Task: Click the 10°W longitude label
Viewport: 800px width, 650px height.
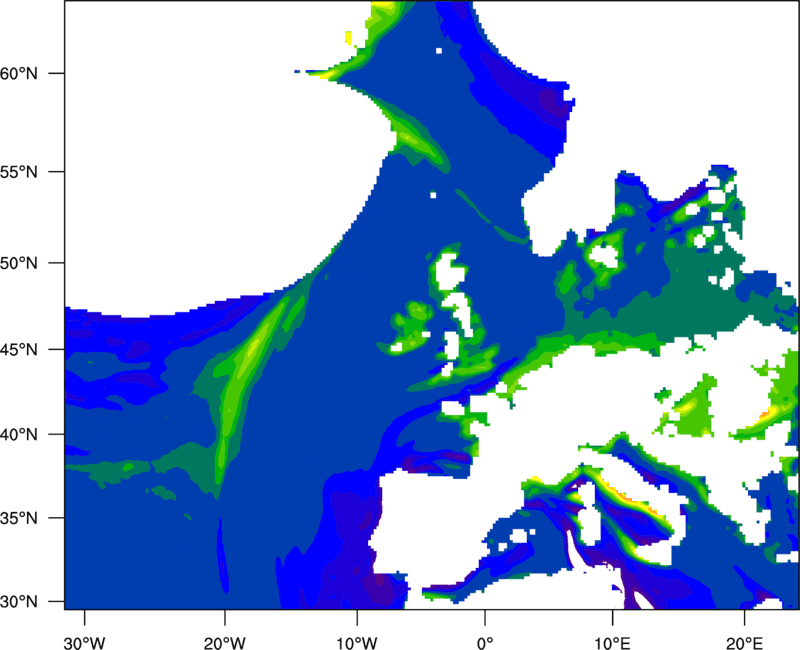Action: click(x=357, y=643)
